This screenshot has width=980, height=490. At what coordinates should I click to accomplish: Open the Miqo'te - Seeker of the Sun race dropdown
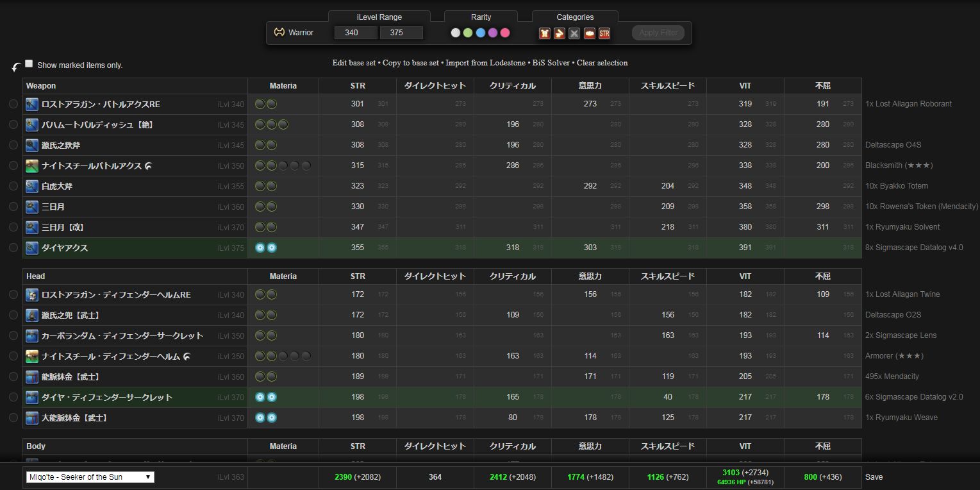(90, 477)
